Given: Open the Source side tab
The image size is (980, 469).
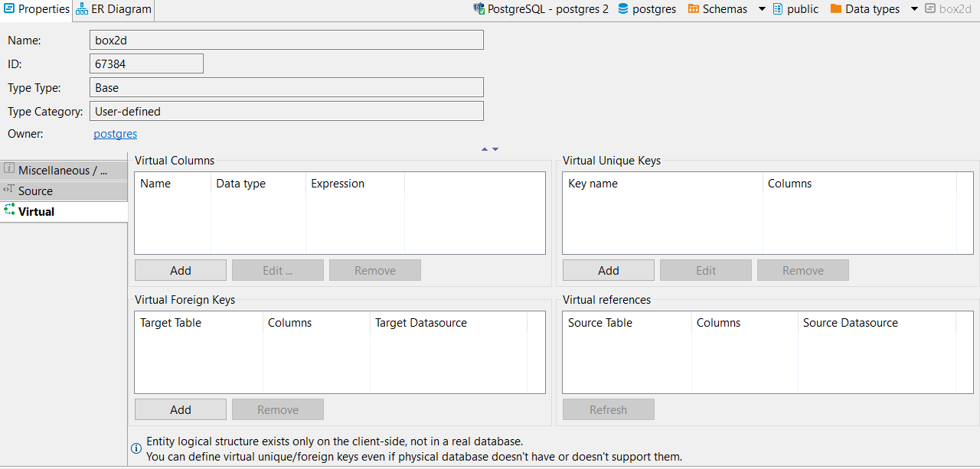Looking at the screenshot, I should [64, 191].
